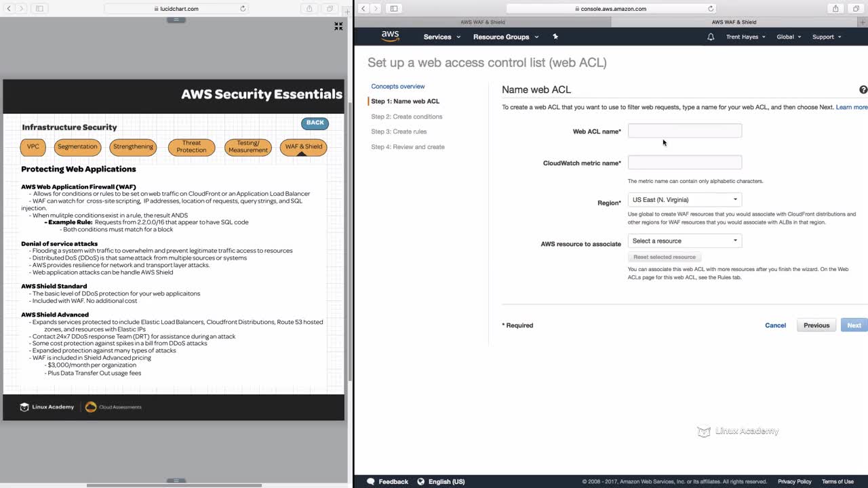
Task: Click the Cancel link
Action: click(775, 325)
